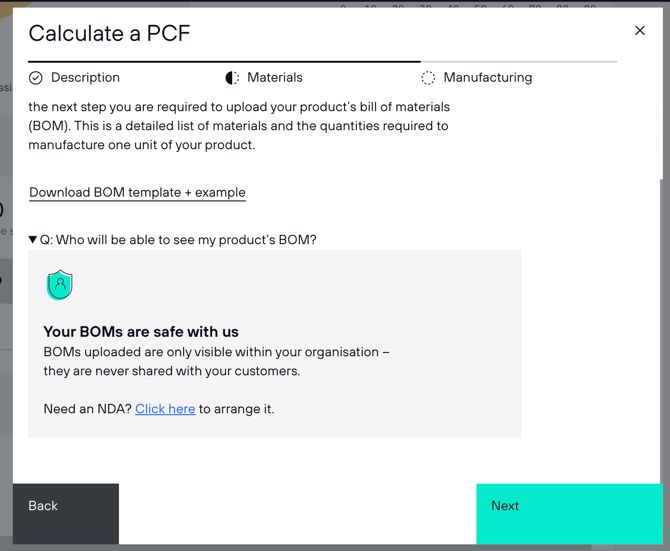
Task: Click the teal shield icon
Action: pyautogui.click(x=60, y=285)
